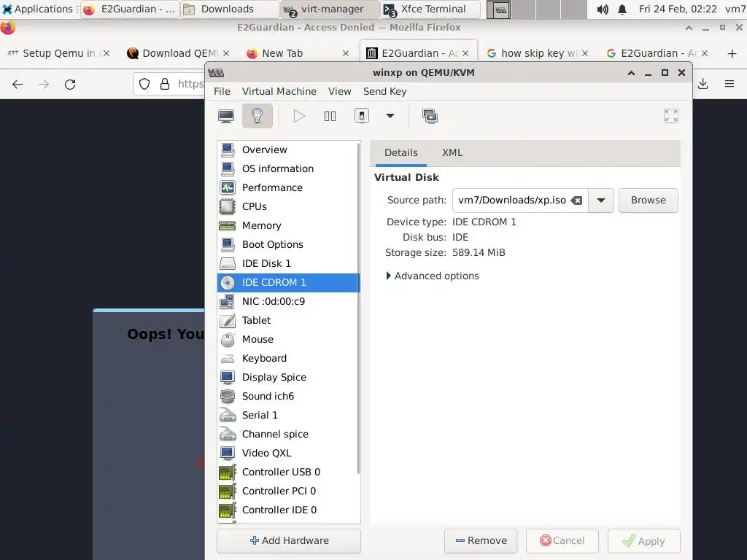This screenshot has height=560, width=747.
Task: Switch to virt-manager taskbar item
Action: tap(329, 9)
